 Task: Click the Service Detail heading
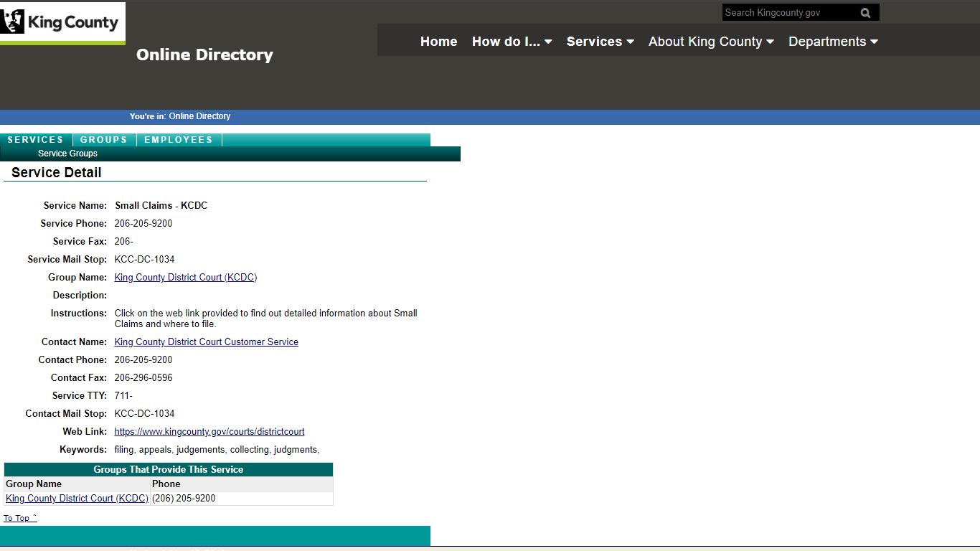57,173
